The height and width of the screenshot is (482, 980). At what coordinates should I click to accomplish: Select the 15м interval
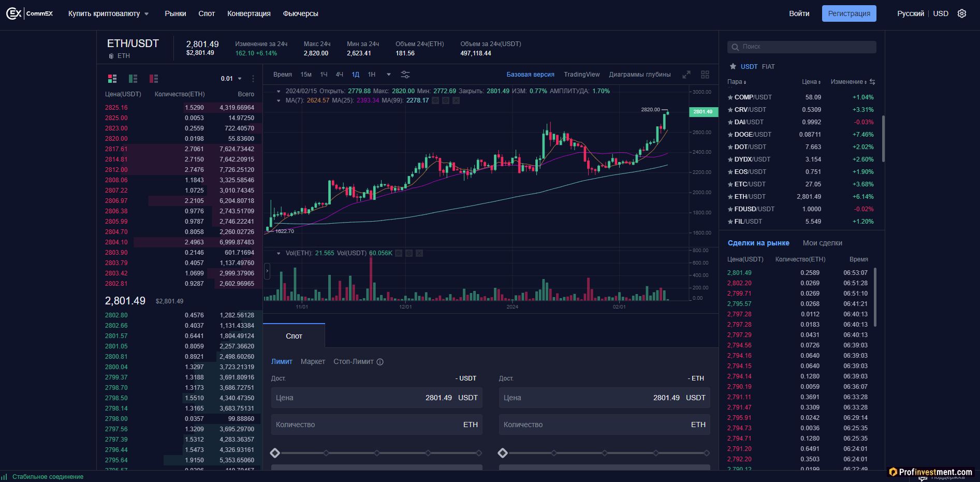click(306, 75)
